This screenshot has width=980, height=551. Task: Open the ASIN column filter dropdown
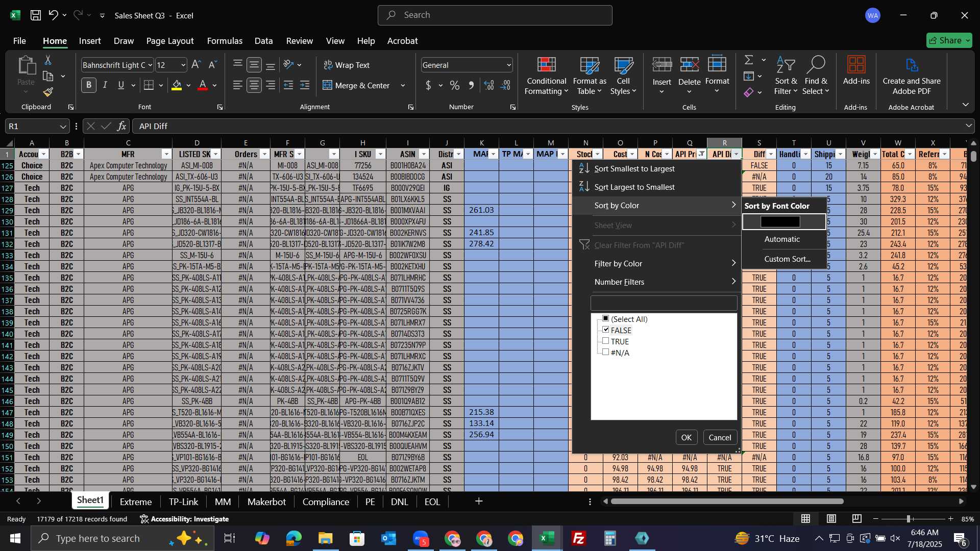point(424,154)
